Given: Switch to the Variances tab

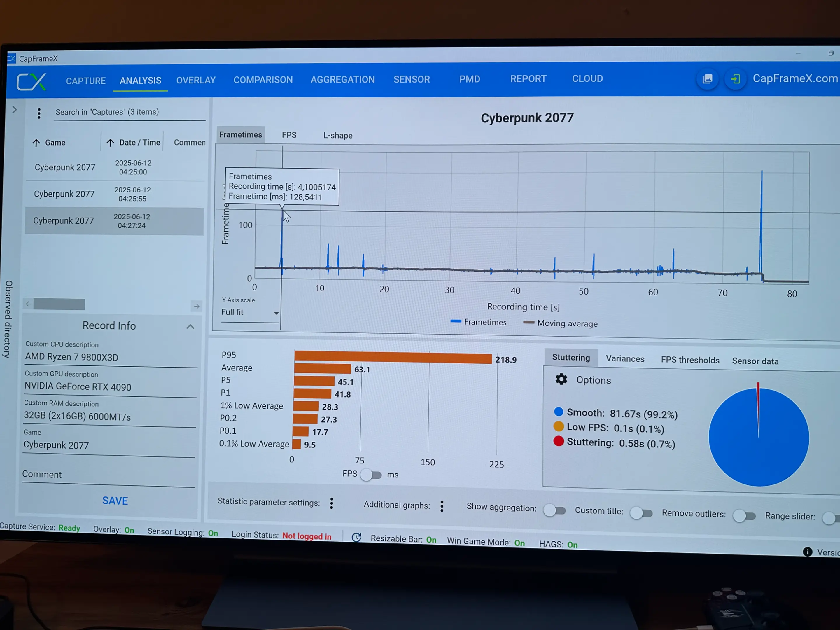Looking at the screenshot, I should tap(625, 359).
